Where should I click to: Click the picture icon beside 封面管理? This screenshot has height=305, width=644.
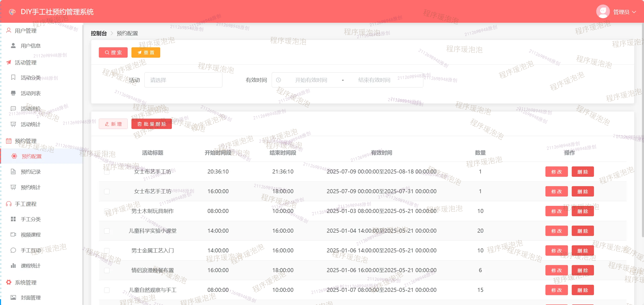click(13, 297)
